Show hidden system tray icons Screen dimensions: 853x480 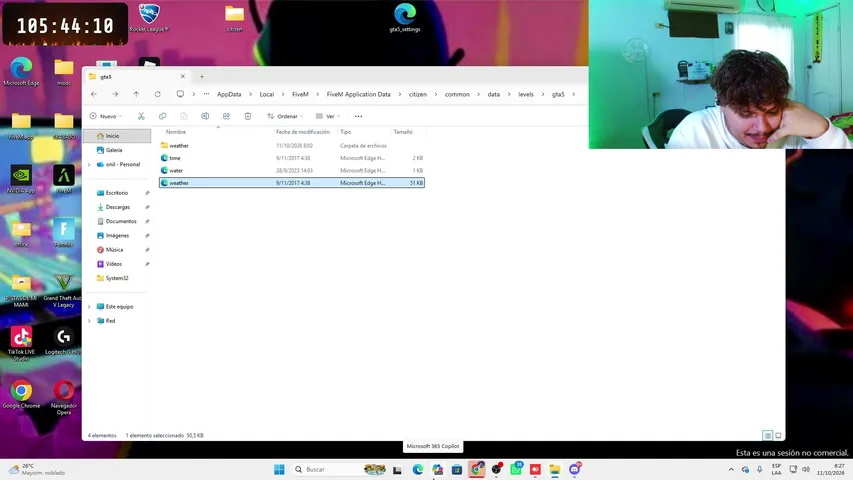pos(731,469)
